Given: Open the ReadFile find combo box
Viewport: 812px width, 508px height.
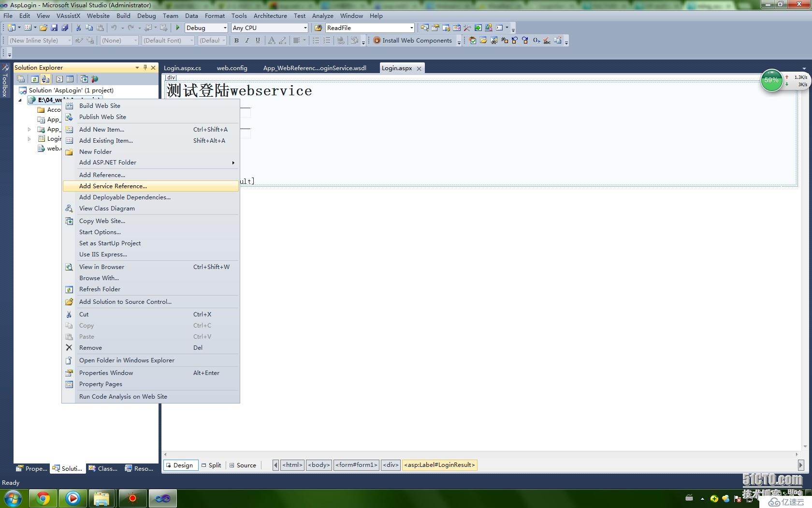Looking at the screenshot, I should click(x=411, y=28).
